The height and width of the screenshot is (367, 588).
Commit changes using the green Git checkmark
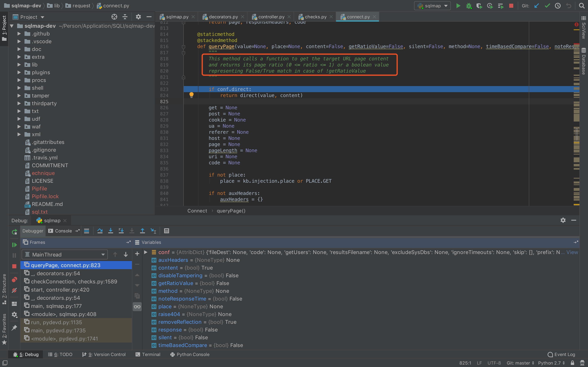pyautogui.click(x=547, y=6)
